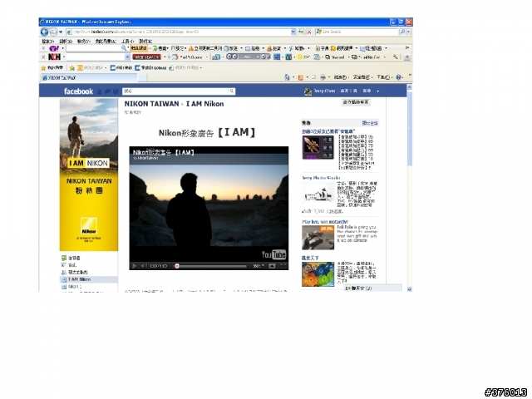This screenshot has height=399, width=532.
Task: Select the NIKON TAIWAN browser tab
Action: (89, 77)
